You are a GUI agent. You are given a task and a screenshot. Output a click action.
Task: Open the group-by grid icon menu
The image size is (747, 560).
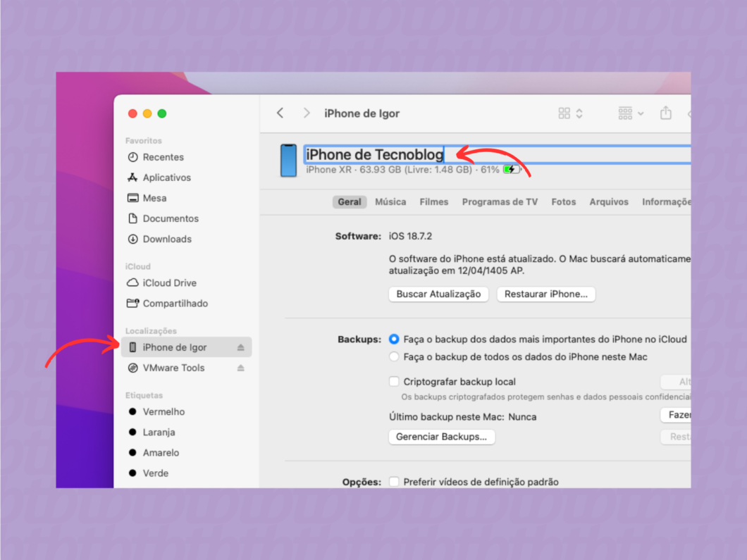(x=630, y=113)
